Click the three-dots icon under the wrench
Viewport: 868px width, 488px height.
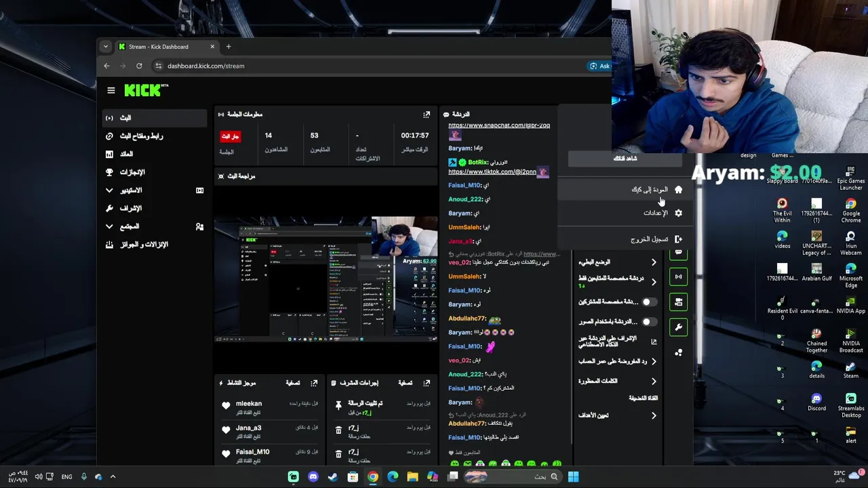(x=679, y=352)
